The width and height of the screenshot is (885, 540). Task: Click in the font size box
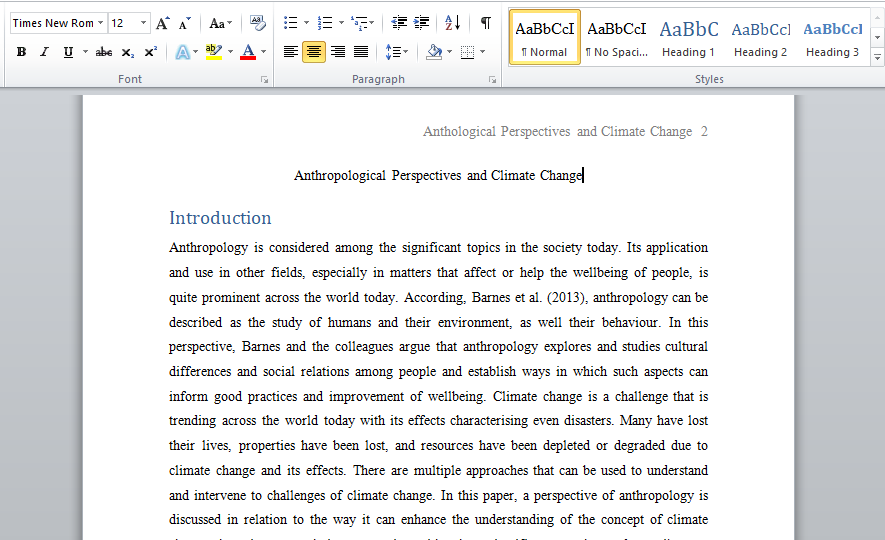pos(123,23)
